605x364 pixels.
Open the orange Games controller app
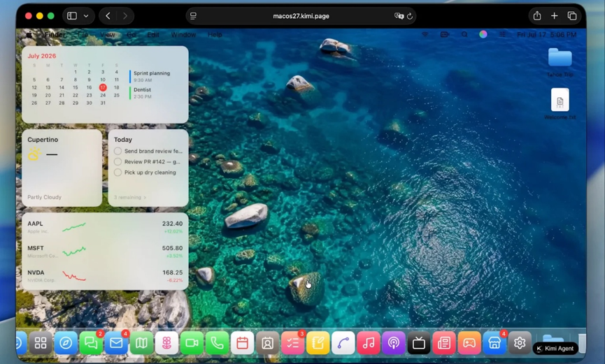tap(469, 343)
